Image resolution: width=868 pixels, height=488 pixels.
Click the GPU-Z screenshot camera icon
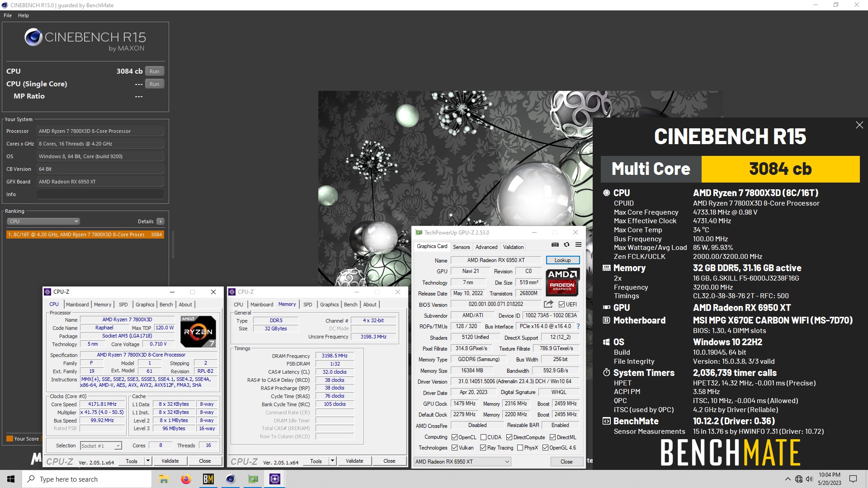[555, 244]
